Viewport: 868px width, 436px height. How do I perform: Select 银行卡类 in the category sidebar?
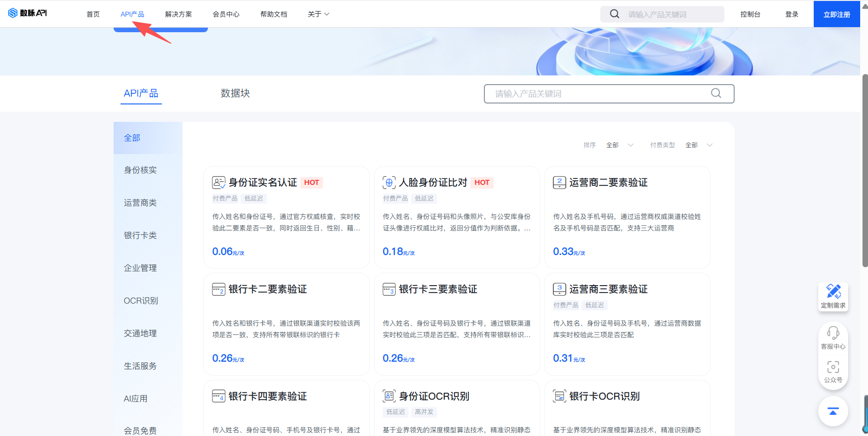pyautogui.click(x=140, y=235)
